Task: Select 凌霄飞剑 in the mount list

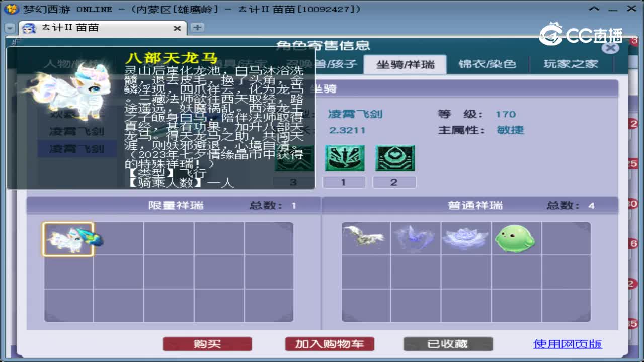Action: click(x=78, y=149)
